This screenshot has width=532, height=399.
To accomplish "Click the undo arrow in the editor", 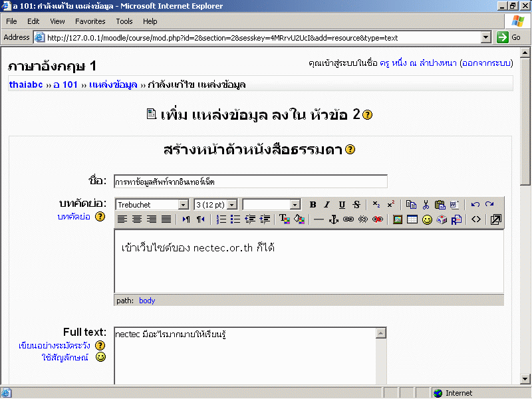I will [475, 205].
